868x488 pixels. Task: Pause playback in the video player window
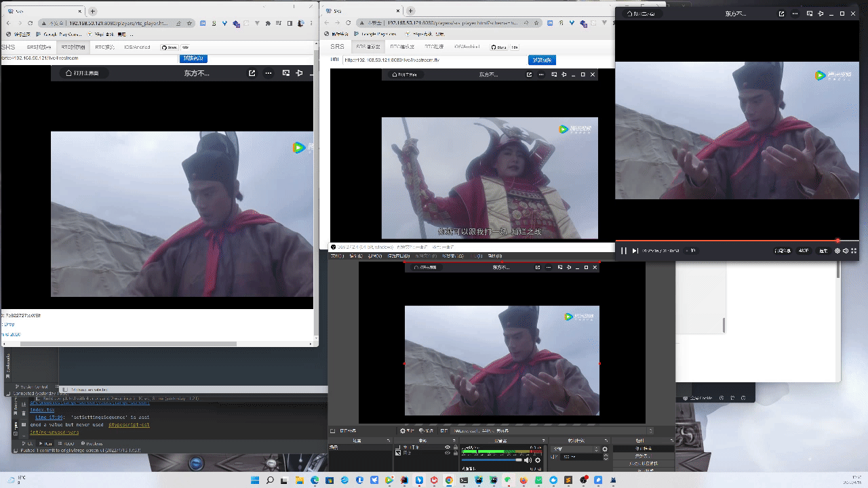(624, 251)
